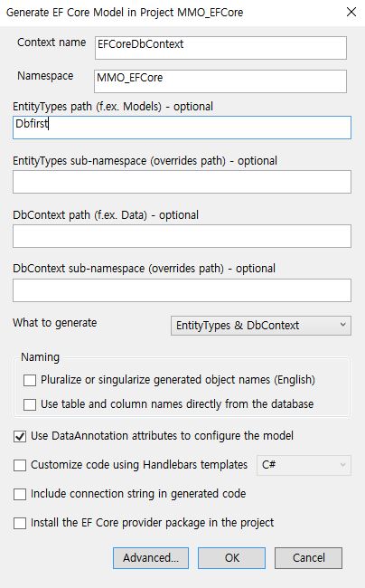The image size is (365, 588).
Task: Click the DbContext path input field
Action: [182, 236]
